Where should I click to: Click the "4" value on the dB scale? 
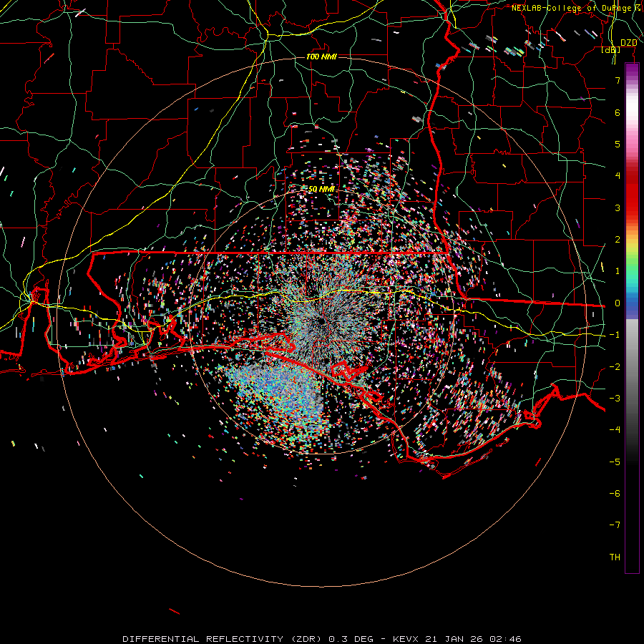point(618,176)
